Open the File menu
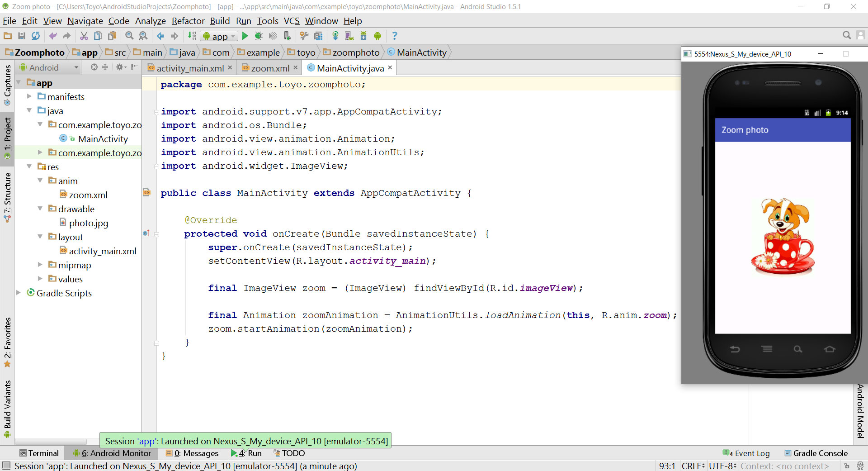The image size is (868, 471). pos(9,21)
